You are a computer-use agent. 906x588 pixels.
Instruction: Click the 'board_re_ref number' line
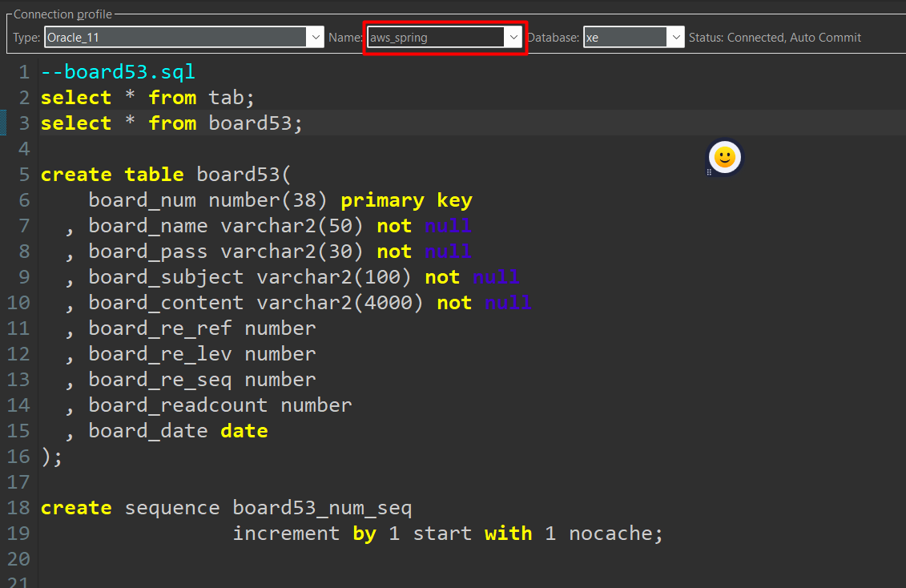coord(202,328)
